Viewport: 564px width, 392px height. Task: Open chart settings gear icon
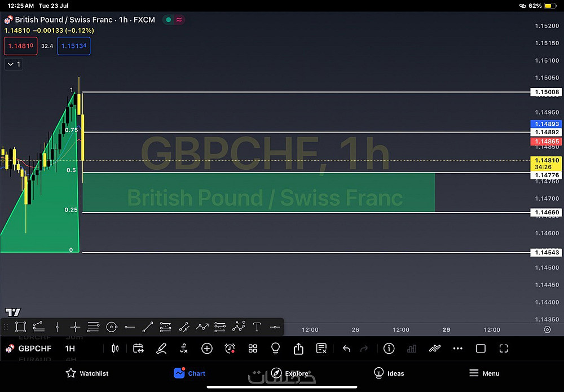tap(547, 329)
